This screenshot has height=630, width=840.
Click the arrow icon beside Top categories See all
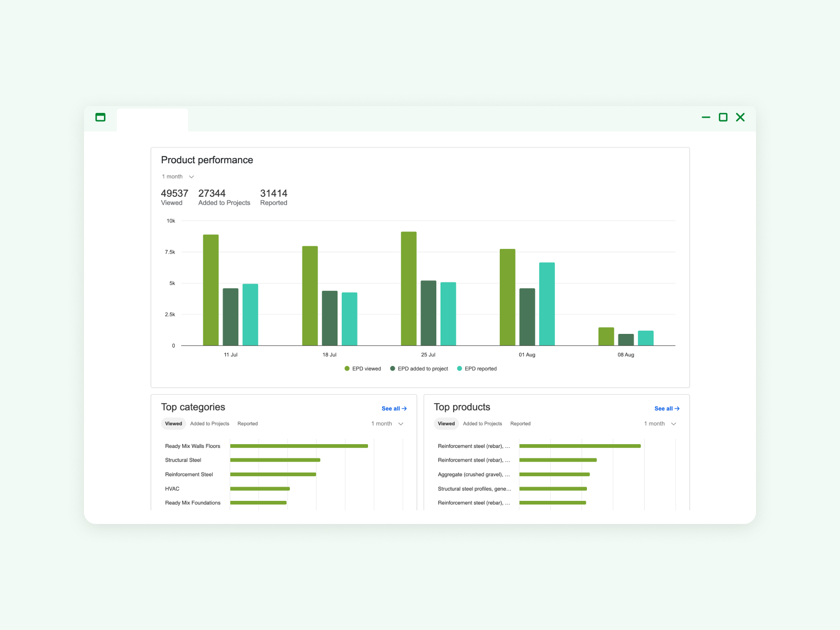pos(404,408)
